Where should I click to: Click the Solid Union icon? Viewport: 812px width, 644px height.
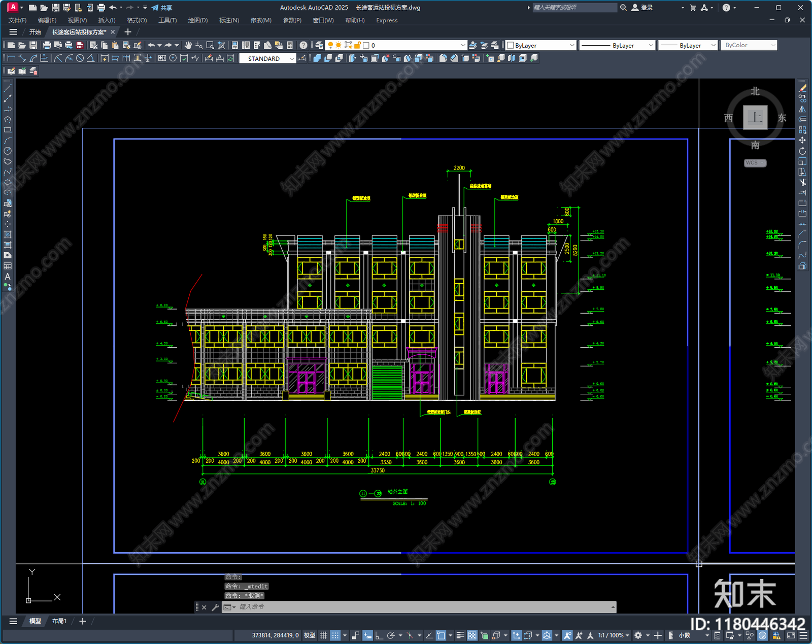[317, 58]
